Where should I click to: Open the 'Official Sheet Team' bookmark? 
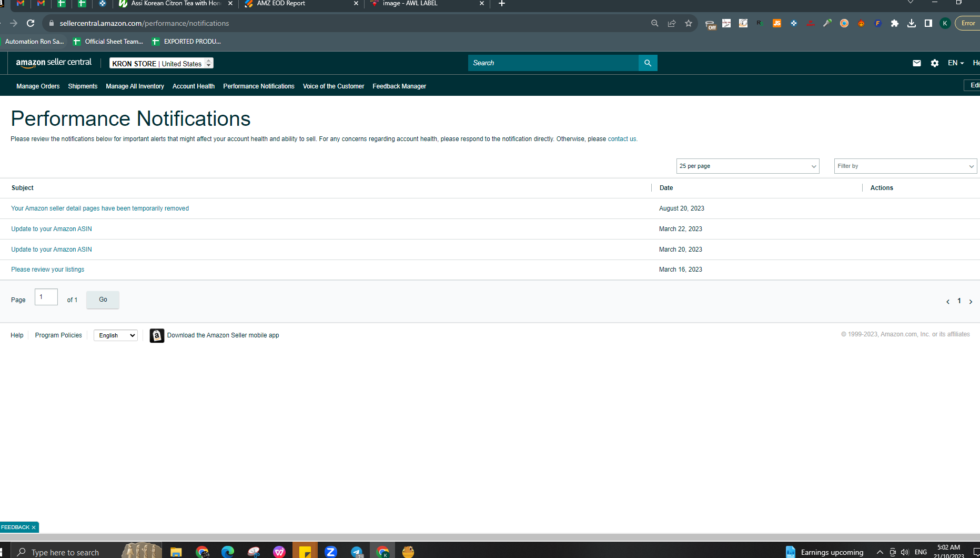click(108, 42)
